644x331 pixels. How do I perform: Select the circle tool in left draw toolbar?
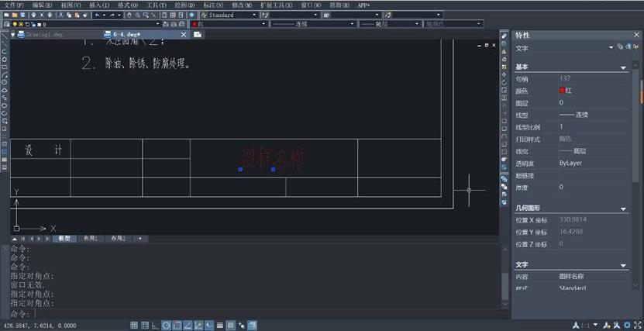[x=4, y=82]
